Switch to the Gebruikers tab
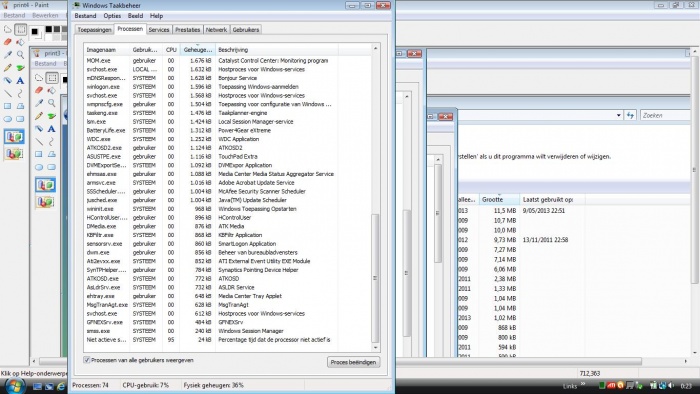Image resolution: width=700 pixels, height=394 pixels. point(246,30)
